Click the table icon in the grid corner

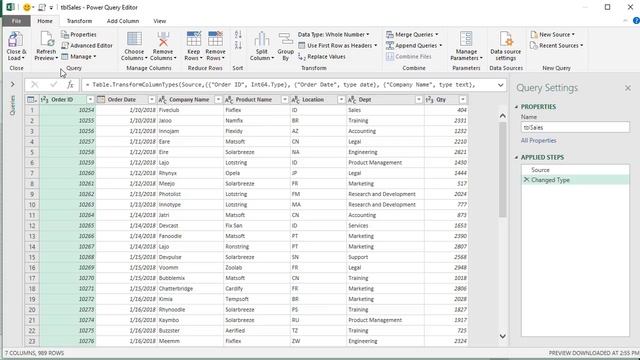coord(31,100)
